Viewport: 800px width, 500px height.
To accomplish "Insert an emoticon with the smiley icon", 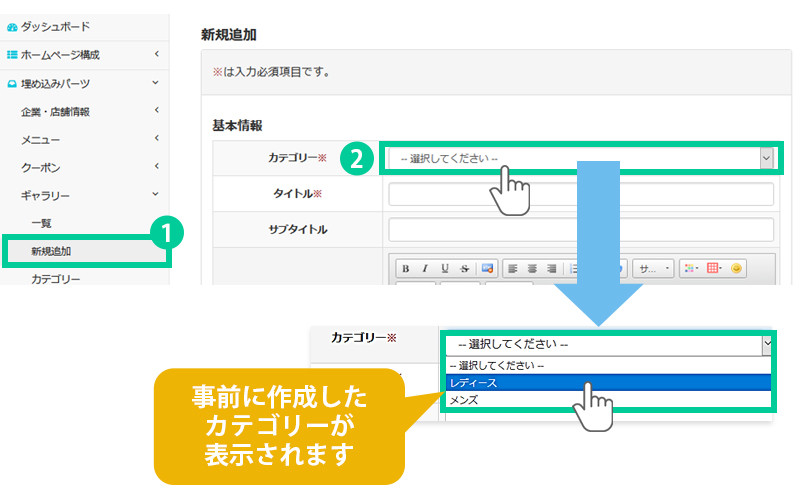I will coord(737,269).
